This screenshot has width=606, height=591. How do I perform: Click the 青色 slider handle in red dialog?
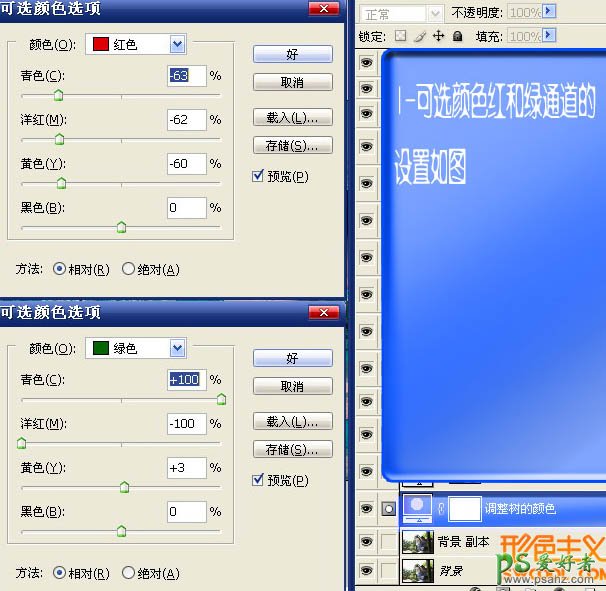pos(58,95)
